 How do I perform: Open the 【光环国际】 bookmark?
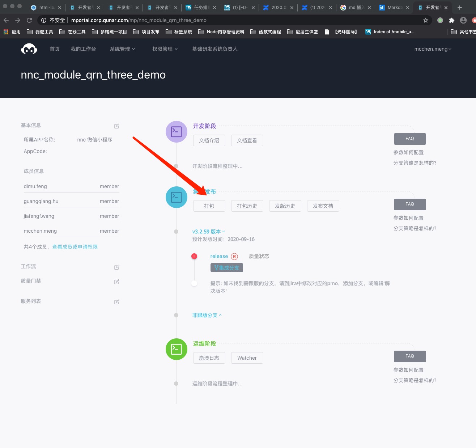[x=341, y=32]
